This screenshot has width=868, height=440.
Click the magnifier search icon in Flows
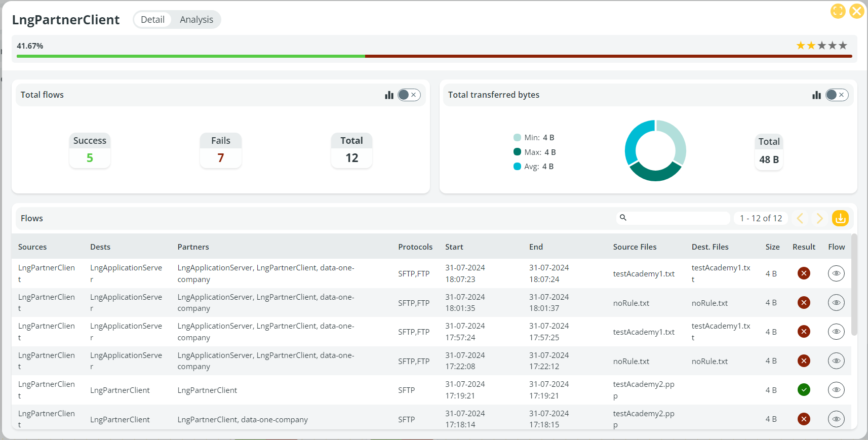[623, 218]
